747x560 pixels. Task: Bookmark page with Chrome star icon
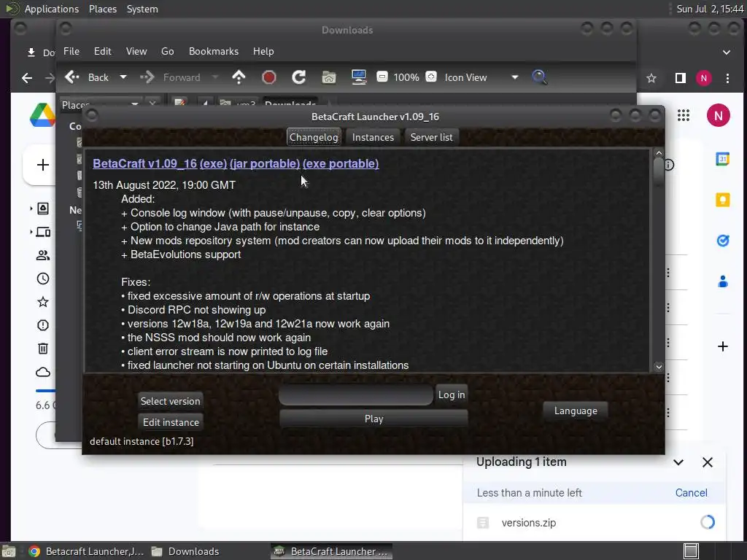point(651,78)
